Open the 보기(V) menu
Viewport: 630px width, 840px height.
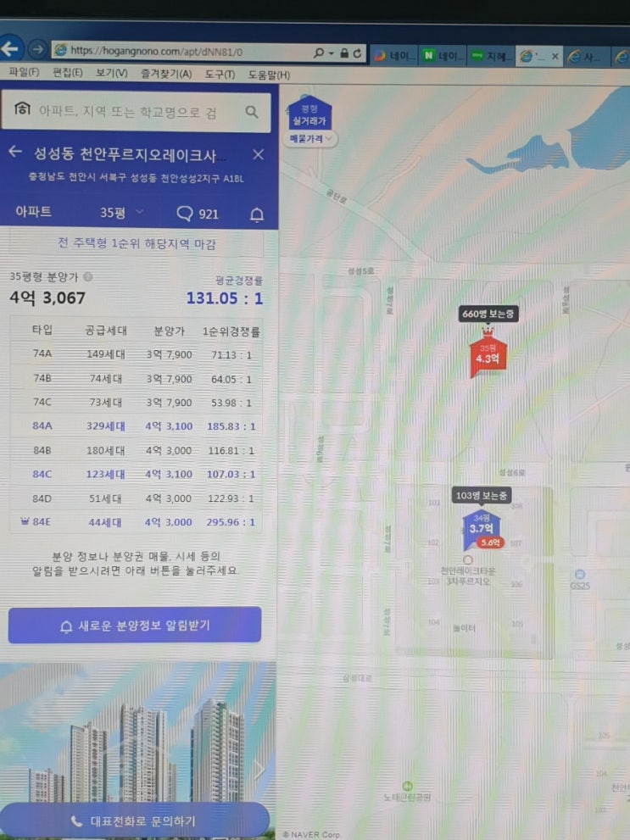111,73
